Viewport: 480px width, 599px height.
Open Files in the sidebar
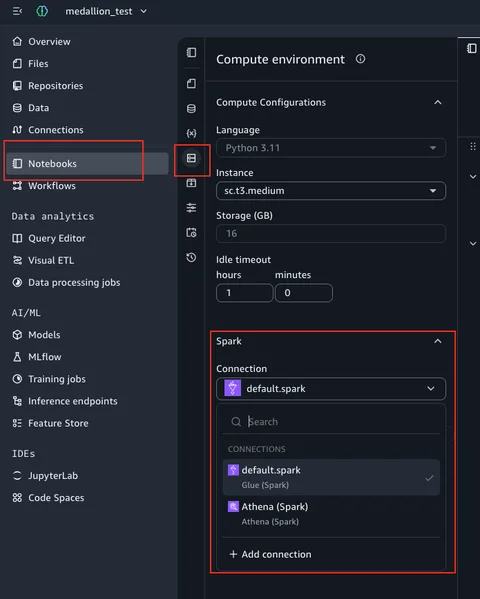[31, 63]
